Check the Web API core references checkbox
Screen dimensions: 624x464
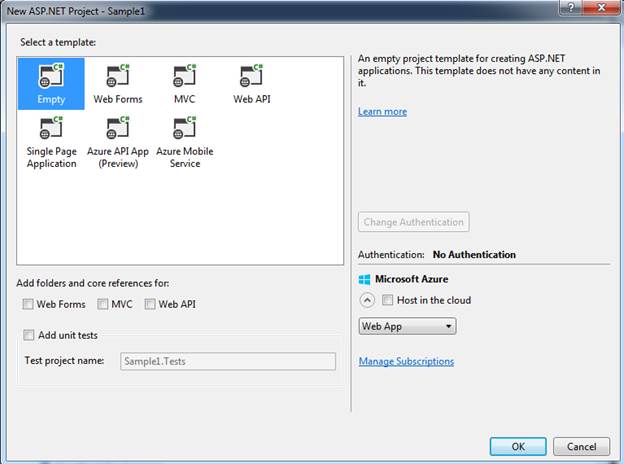150,304
